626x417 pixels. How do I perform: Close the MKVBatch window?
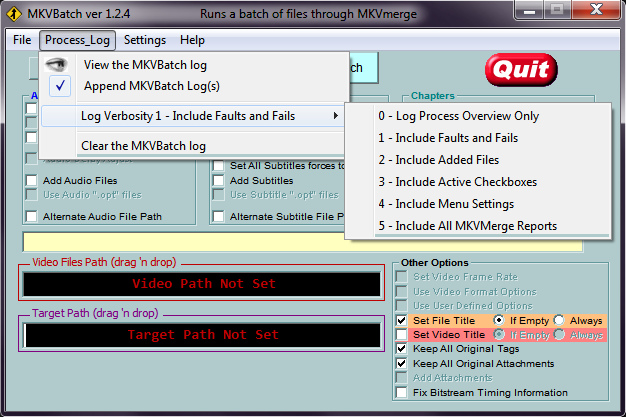tap(596, 10)
